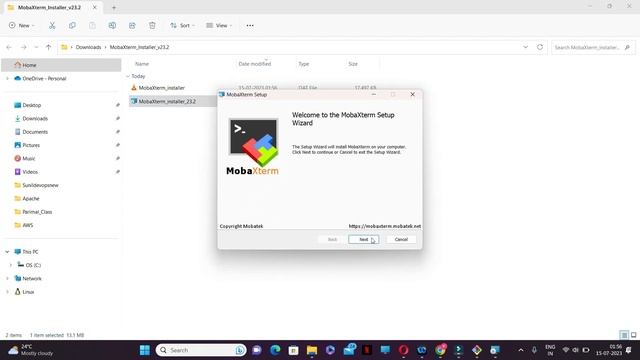The image size is (640, 360).
Task: Click the MobaXterm logo image in wizard
Action: tap(253, 147)
